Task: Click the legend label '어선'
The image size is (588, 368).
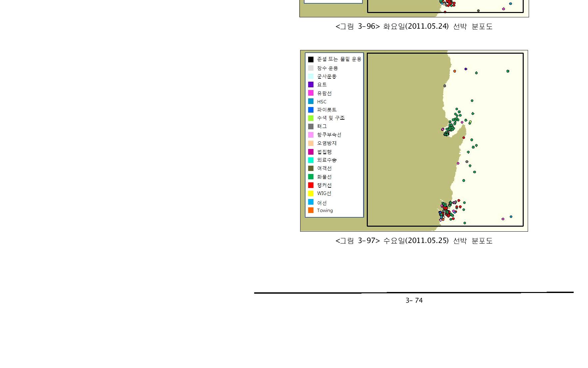Action: click(322, 203)
